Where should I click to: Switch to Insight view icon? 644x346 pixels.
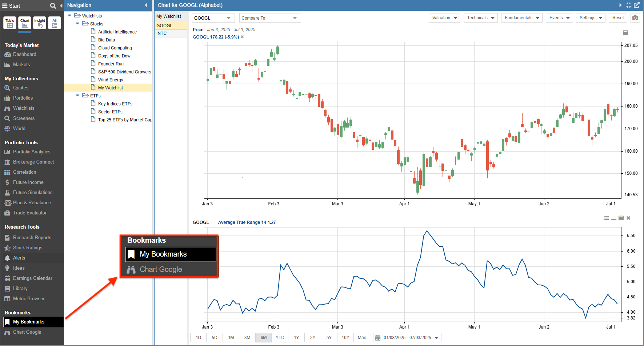(40, 23)
